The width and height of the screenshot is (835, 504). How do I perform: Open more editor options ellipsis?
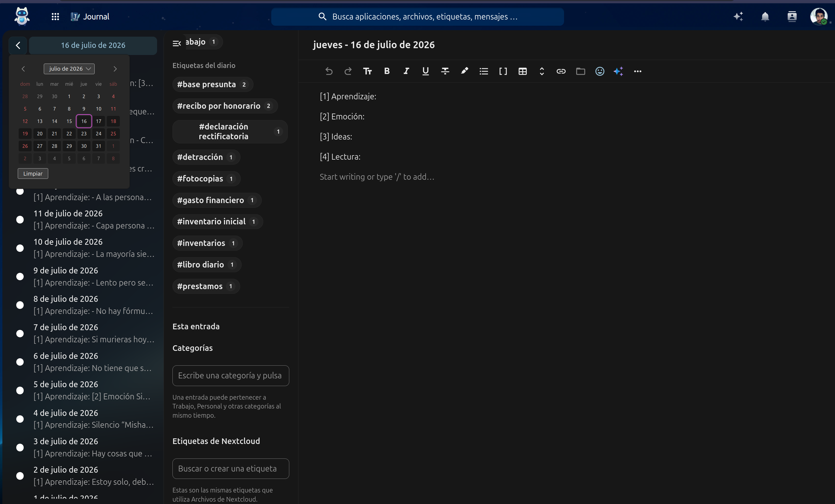637,71
